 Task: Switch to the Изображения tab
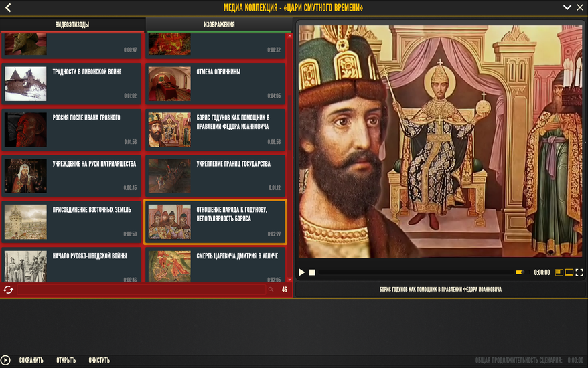coord(219,25)
